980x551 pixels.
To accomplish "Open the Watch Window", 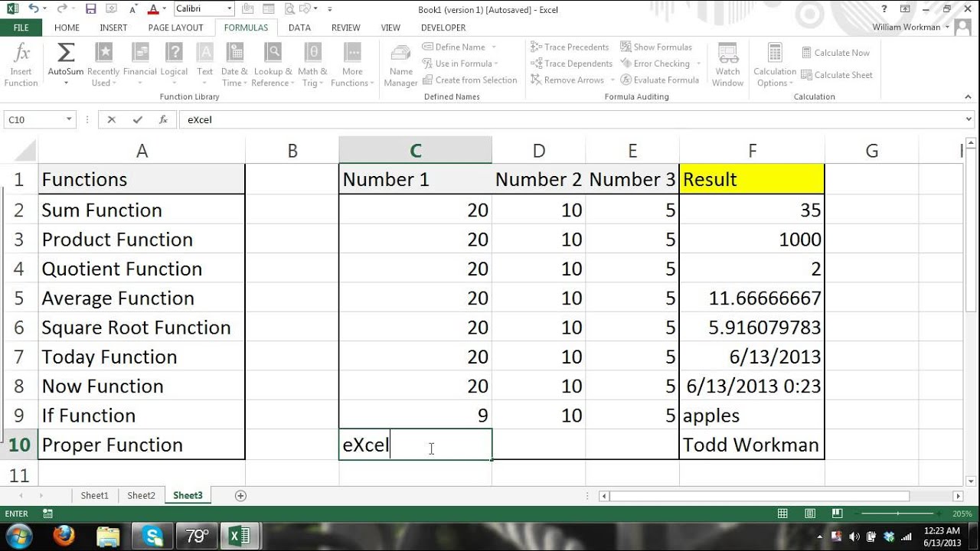I will [x=727, y=65].
